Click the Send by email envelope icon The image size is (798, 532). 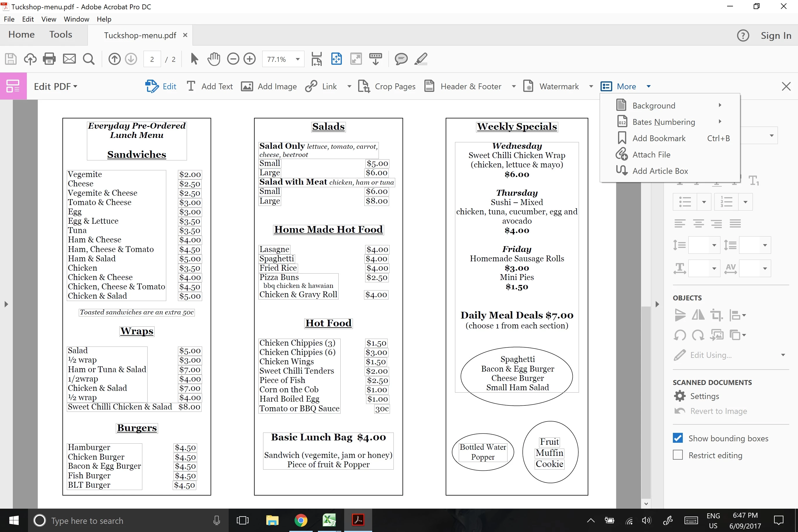(x=69, y=59)
